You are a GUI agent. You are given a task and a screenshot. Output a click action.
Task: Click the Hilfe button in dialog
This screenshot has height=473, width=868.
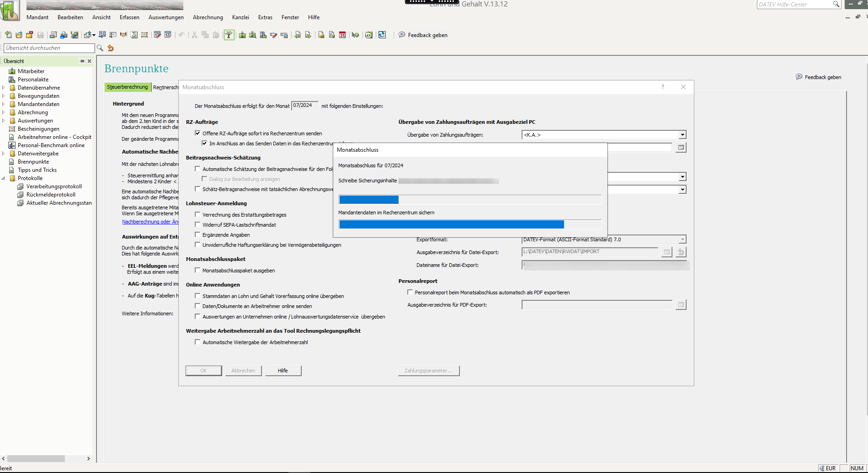point(283,371)
